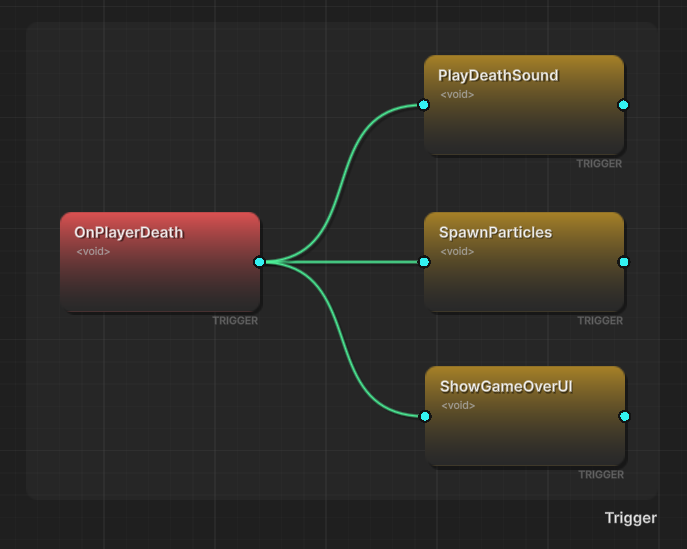
Task: Select the PlayDeathSound node title
Action: [498, 76]
